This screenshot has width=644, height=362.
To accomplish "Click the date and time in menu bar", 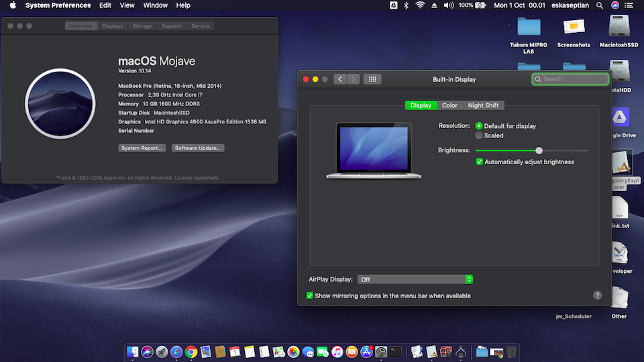I will tap(519, 5).
